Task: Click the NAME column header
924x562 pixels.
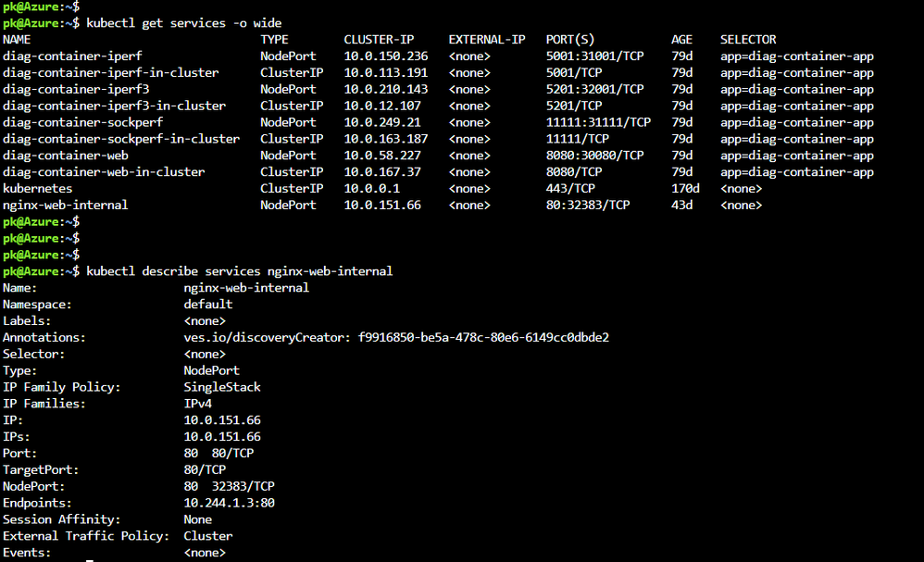Action: (17, 40)
